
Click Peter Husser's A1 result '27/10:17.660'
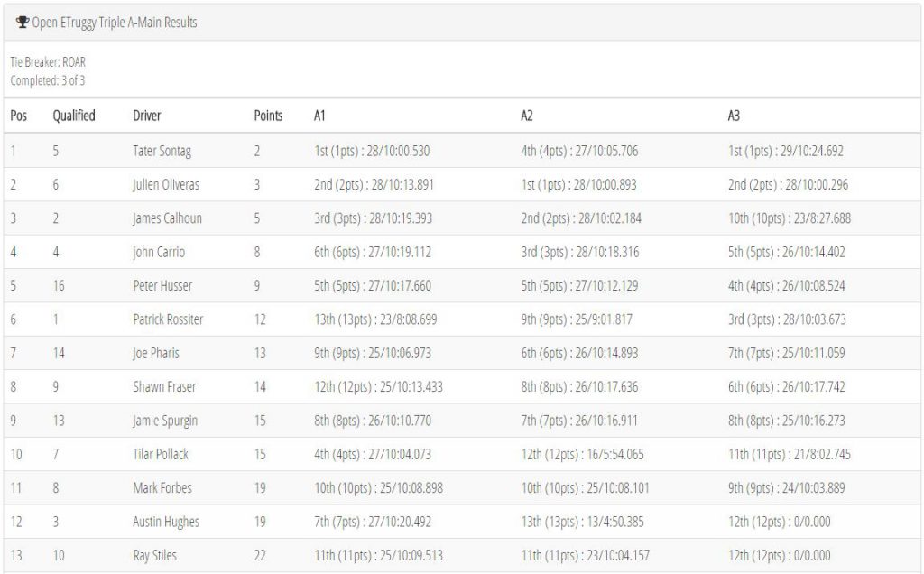pyautogui.click(x=400, y=286)
